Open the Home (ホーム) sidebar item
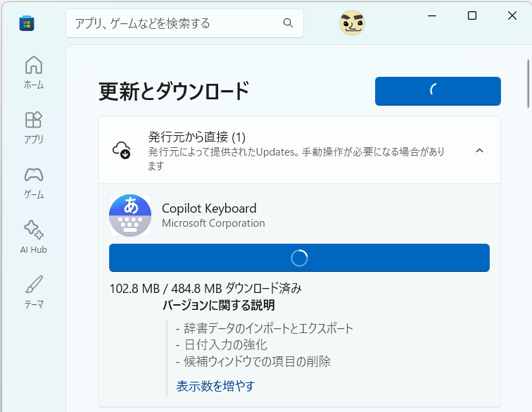The height and width of the screenshot is (412, 532). point(34,73)
